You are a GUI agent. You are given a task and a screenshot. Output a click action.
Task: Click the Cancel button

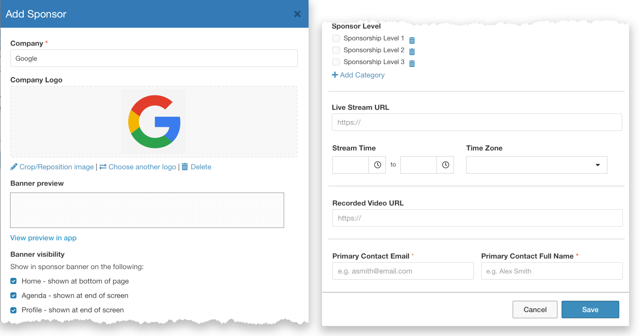click(x=535, y=310)
